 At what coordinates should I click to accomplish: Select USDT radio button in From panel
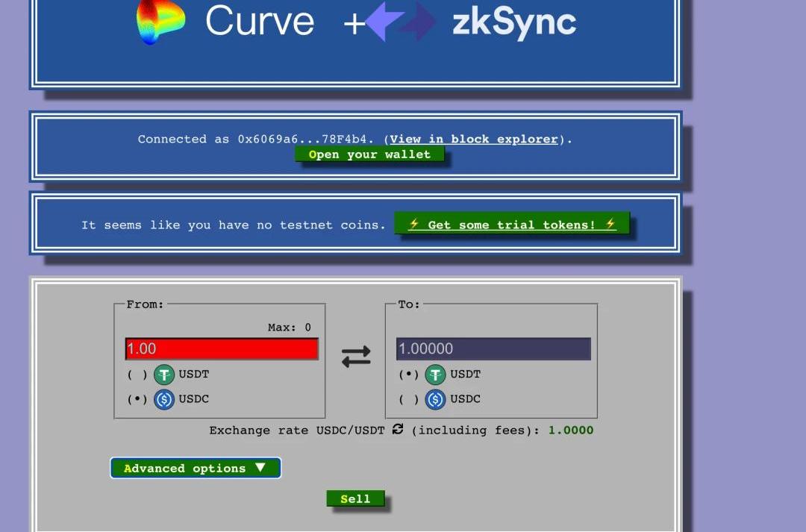coord(137,375)
